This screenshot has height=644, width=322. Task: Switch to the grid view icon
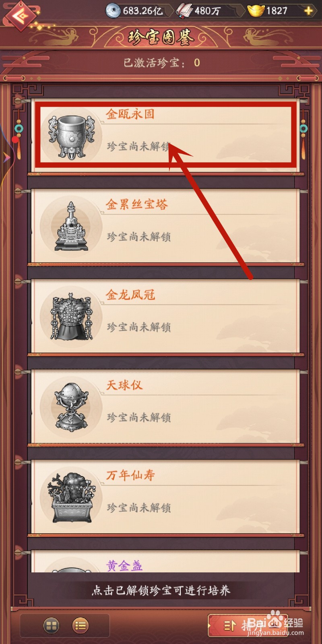click(x=51, y=625)
